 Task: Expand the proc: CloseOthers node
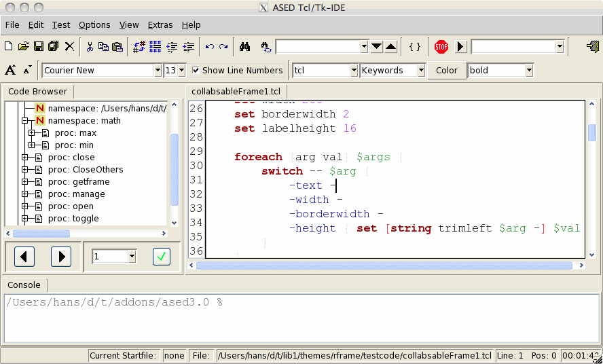click(24, 170)
